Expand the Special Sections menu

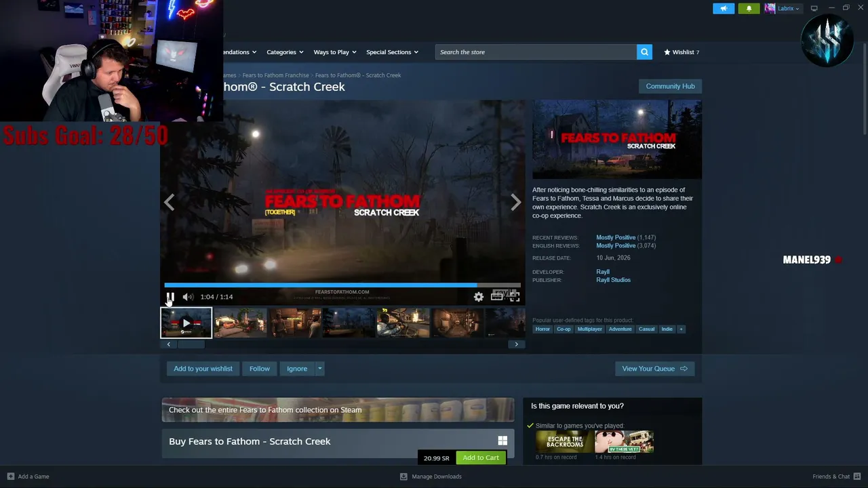pyautogui.click(x=392, y=52)
